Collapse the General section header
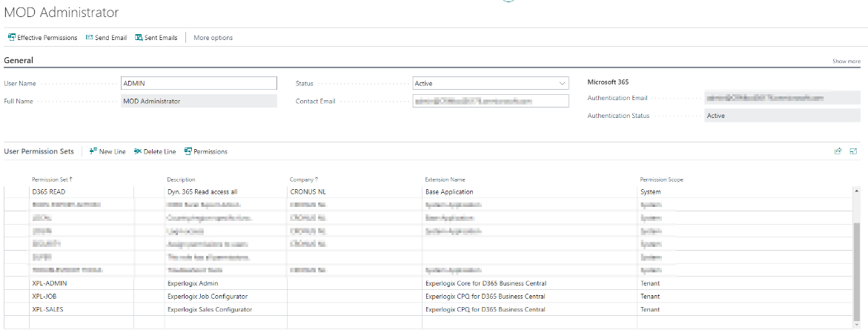The image size is (868, 333). coord(19,60)
